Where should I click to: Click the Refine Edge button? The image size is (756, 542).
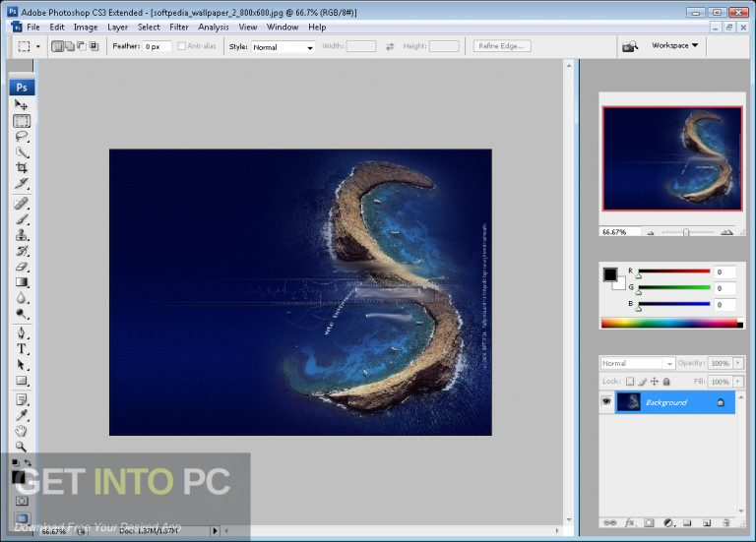[501, 46]
